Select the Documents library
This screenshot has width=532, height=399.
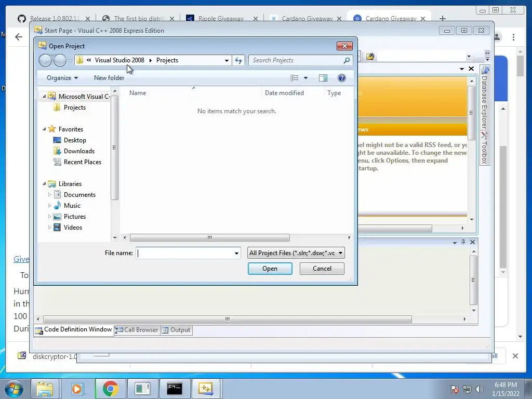click(79, 195)
